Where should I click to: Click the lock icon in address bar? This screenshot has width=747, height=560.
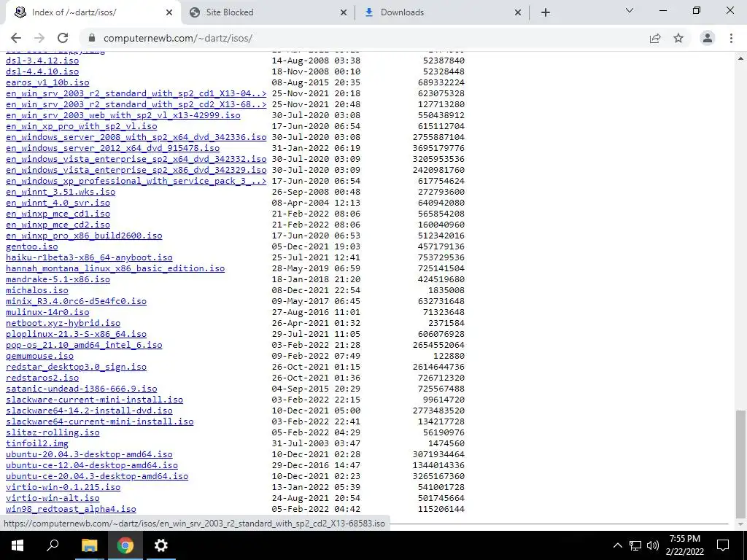coord(92,38)
